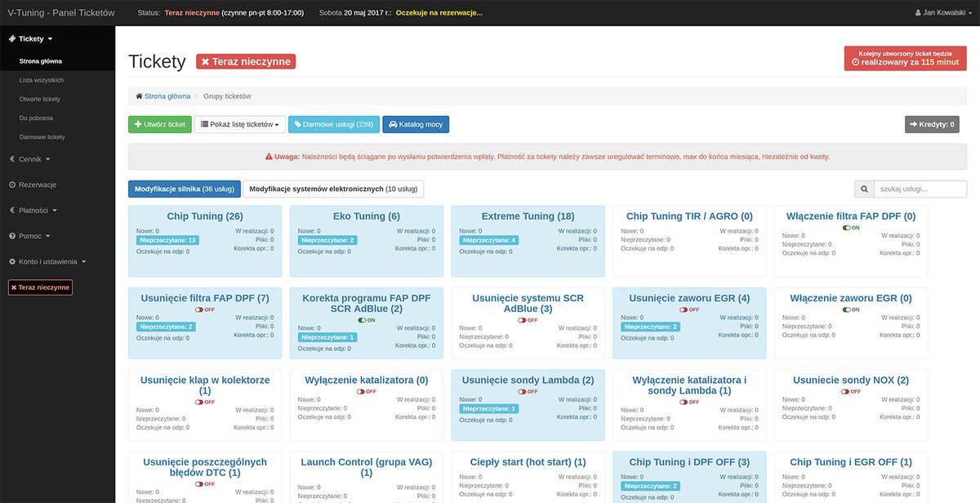Click the user icon next to Jan Kowalski
The height and width of the screenshot is (503, 980).
tap(919, 13)
